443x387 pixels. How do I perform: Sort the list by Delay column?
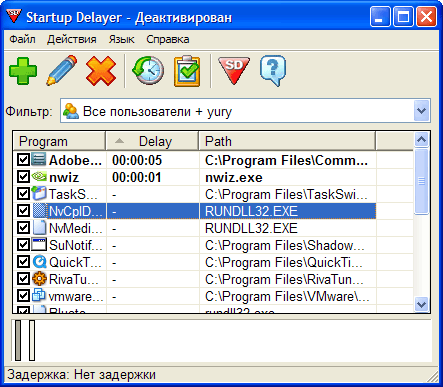point(152,141)
